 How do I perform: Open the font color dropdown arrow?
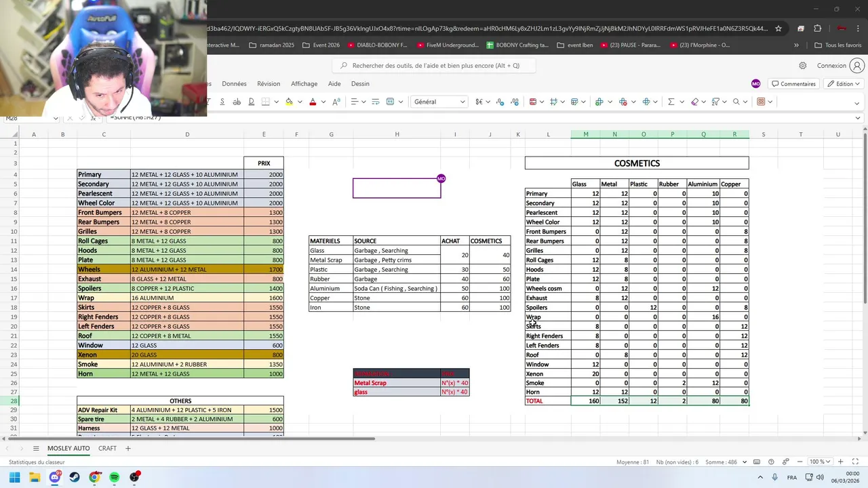point(323,102)
